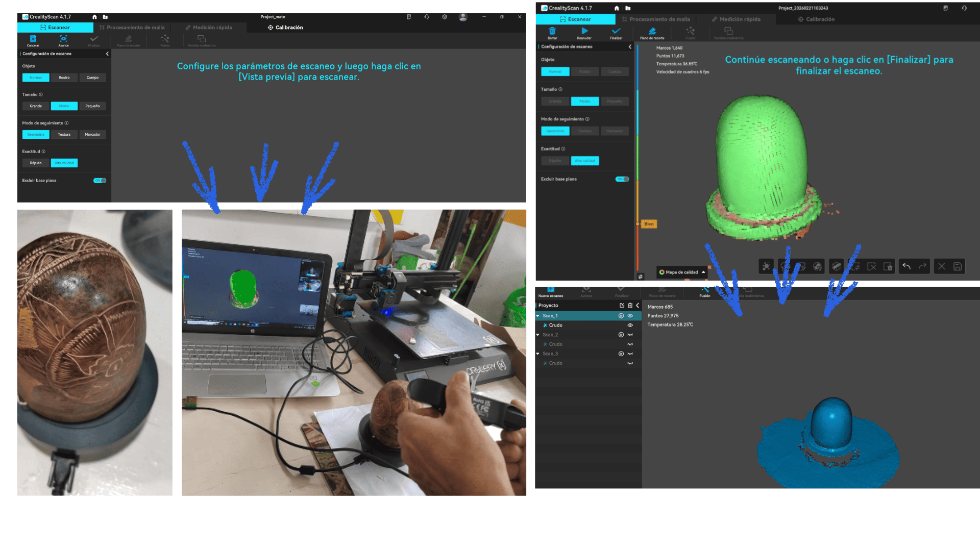Viewport: 980px width, 551px height.
Task: Choose the Rápido accuracy button
Action: click(36, 163)
